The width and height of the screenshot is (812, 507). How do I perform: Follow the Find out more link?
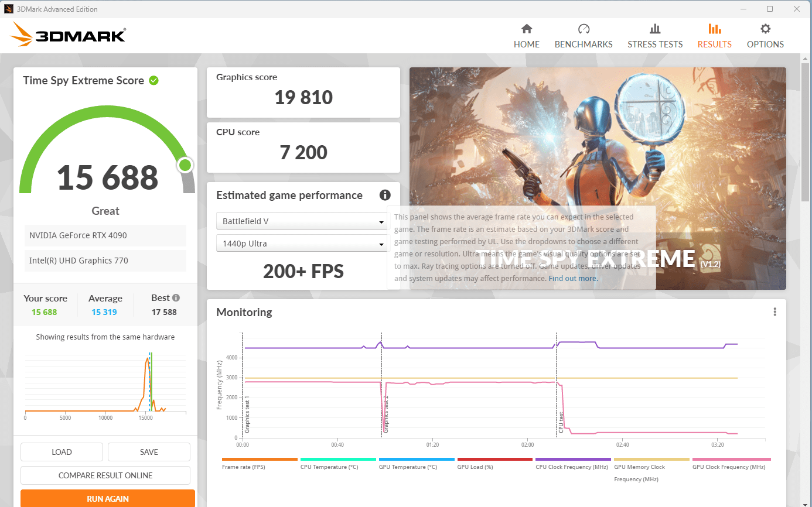pyautogui.click(x=574, y=279)
